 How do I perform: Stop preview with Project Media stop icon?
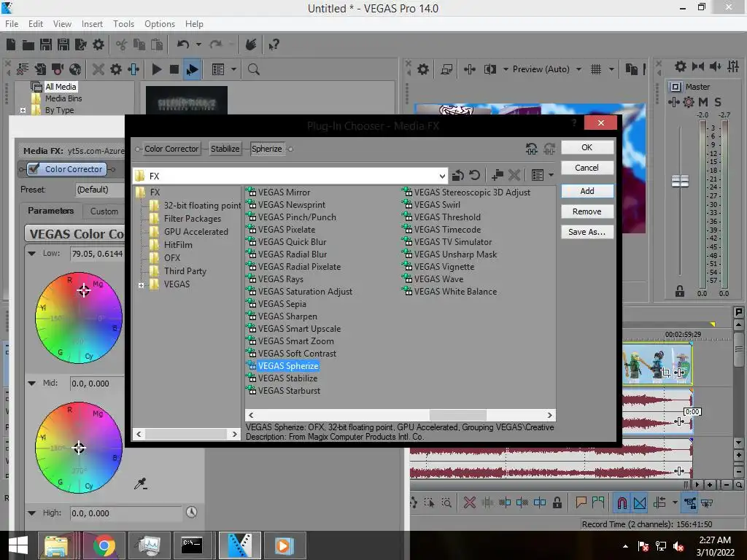click(x=174, y=69)
